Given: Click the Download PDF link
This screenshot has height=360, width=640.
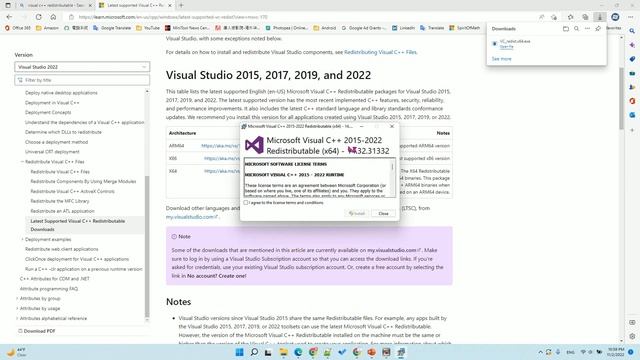Looking at the screenshot, I should (x=36, y=331).
